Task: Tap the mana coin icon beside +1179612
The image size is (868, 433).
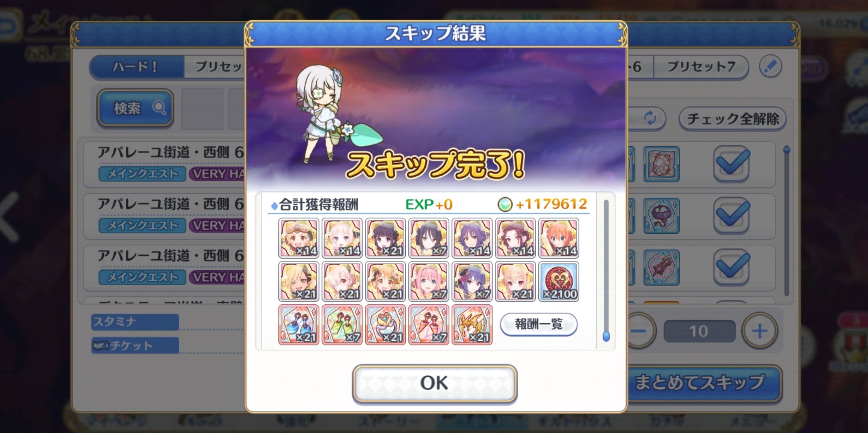Action: (505, 204)
